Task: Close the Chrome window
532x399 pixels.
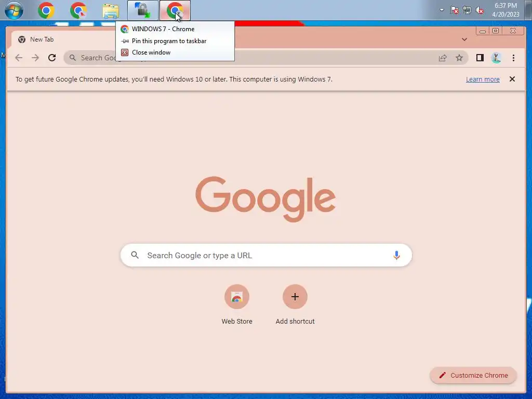Action: pyautogui.click(x=513, y=31)
